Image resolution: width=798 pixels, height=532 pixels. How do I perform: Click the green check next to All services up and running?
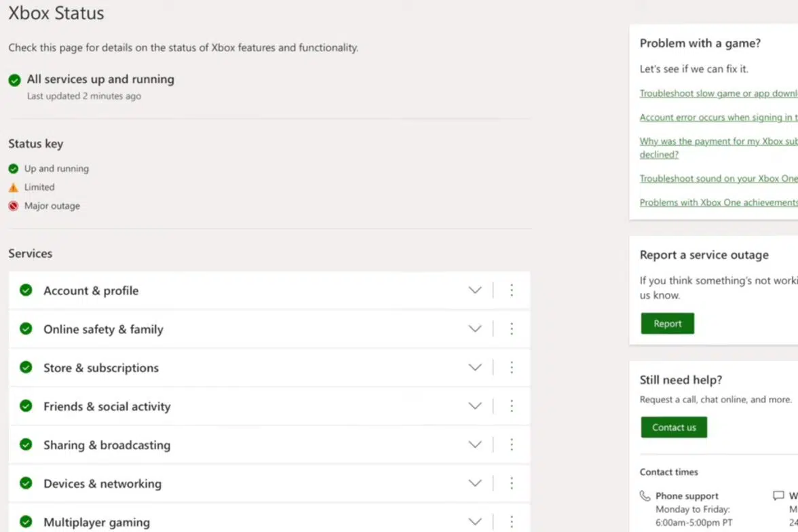(15, 80)
